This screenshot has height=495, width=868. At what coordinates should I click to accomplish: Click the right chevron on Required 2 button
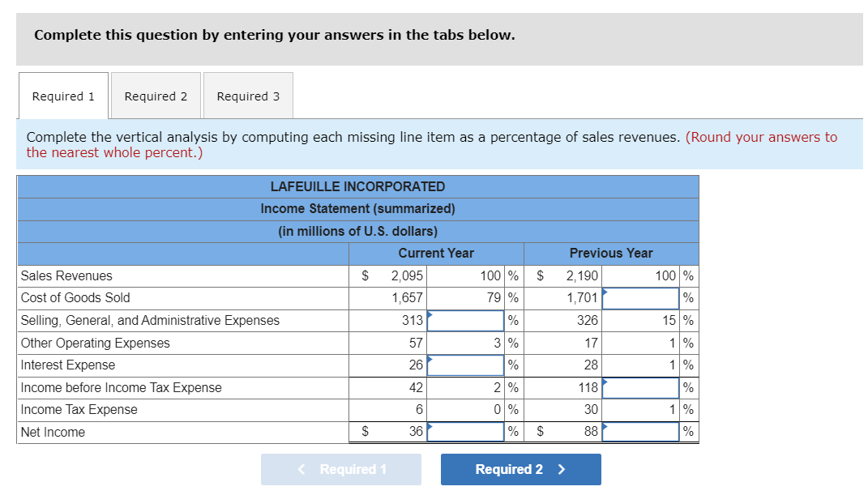pos(562,470)
